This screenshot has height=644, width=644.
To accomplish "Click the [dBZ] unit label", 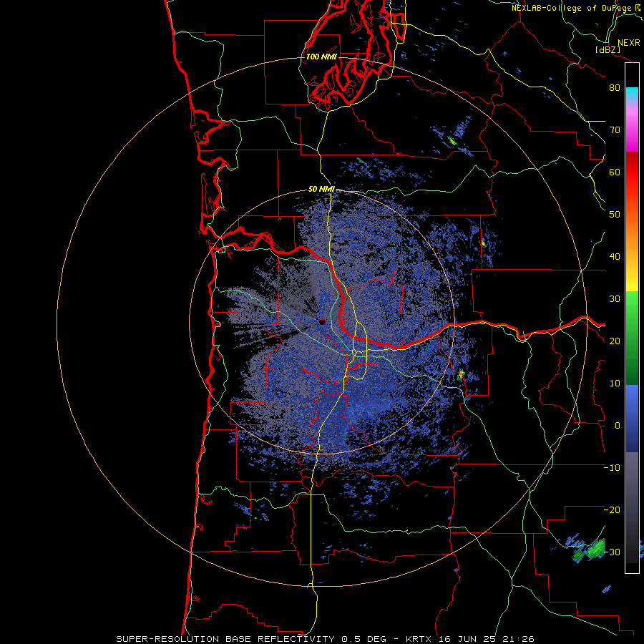I will pos(608,49).
